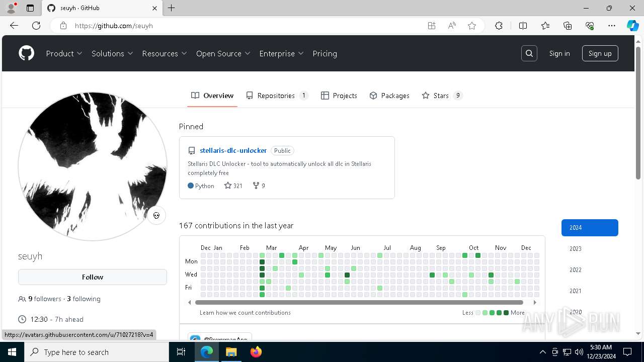
Task: Open stellaris-dlc-unlocker star count
Action: (233, 186)
